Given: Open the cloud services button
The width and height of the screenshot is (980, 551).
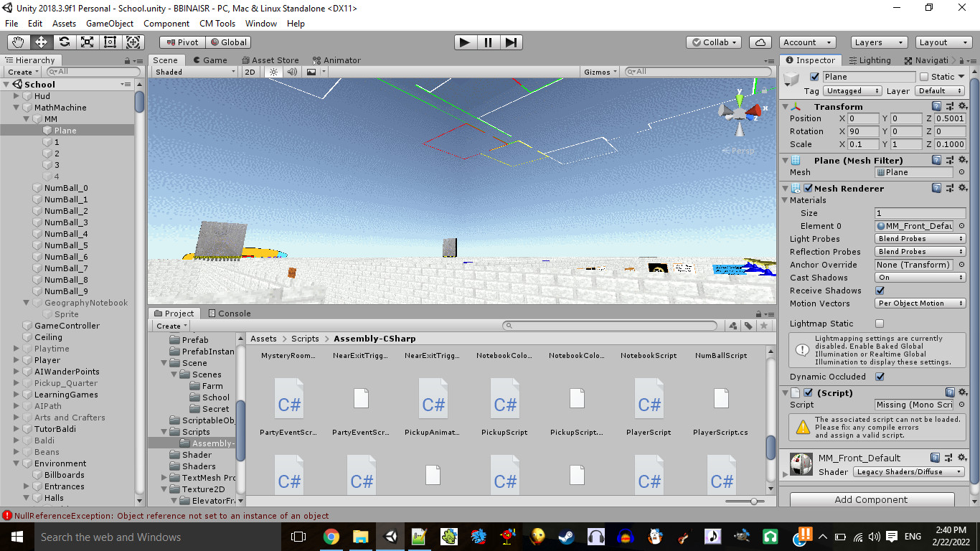Looking at the screenshot, I should click(760, 42).
